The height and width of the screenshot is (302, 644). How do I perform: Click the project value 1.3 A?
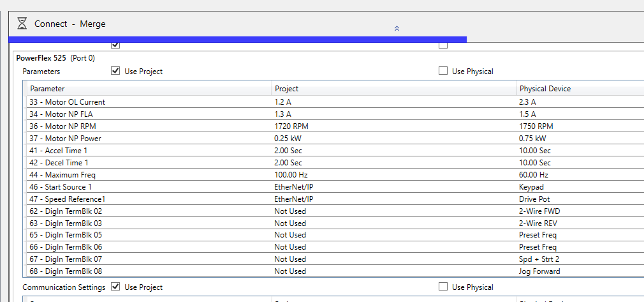pos(282,114)
